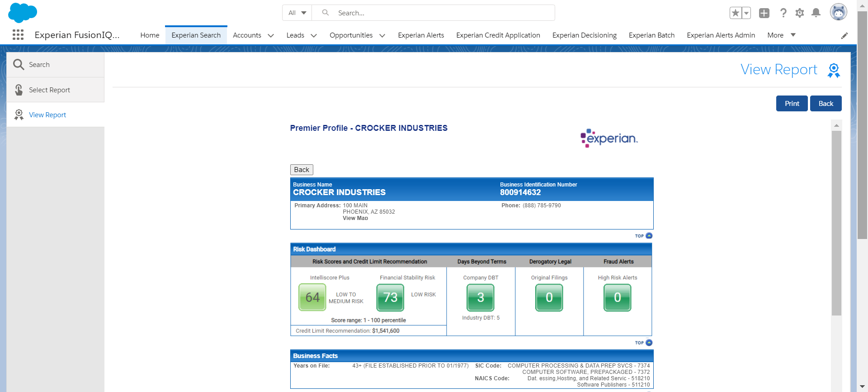Click the report pane vertical scrollbar thumb

coord(836,223)
